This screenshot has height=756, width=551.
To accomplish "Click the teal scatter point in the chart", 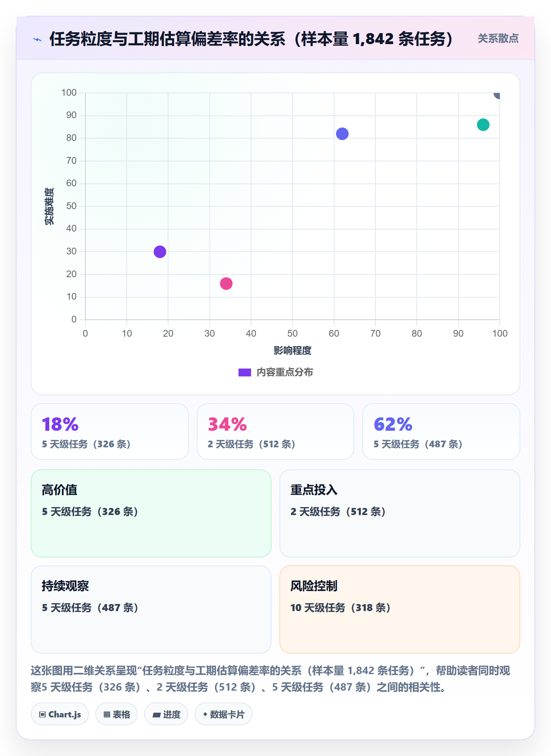I will point(483,125).
